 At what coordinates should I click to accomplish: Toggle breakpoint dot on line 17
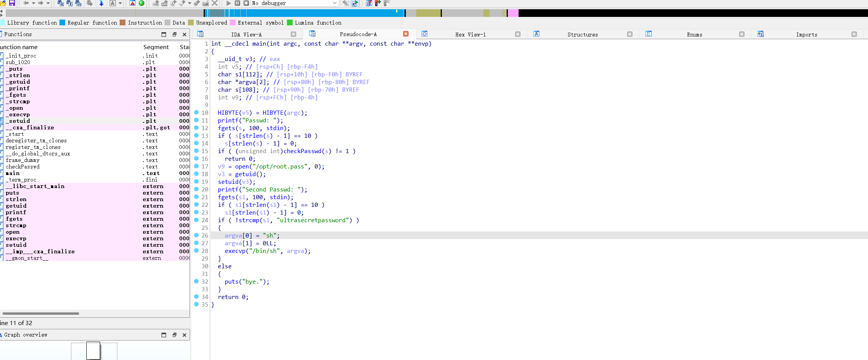(196, 166)
